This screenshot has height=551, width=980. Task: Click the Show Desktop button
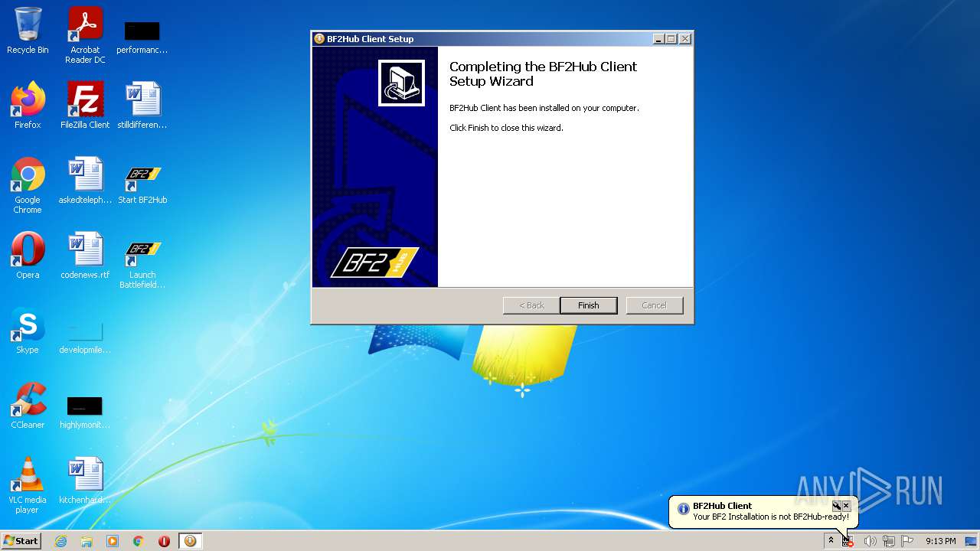tap(971, 541)
